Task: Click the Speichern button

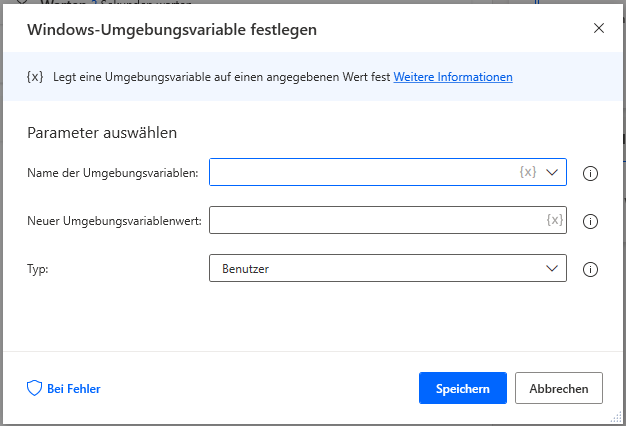Action: coord(463,388)
